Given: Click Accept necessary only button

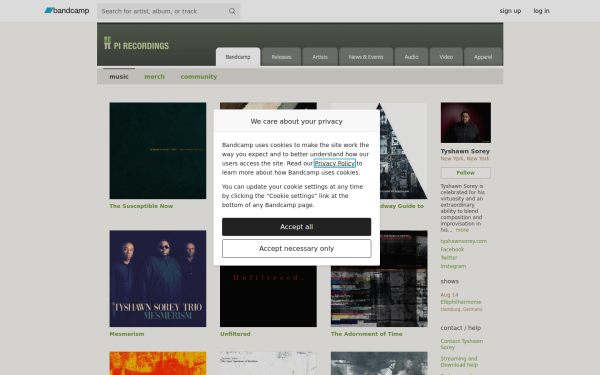Looking at the screenshot, I should tap(297, 248).
